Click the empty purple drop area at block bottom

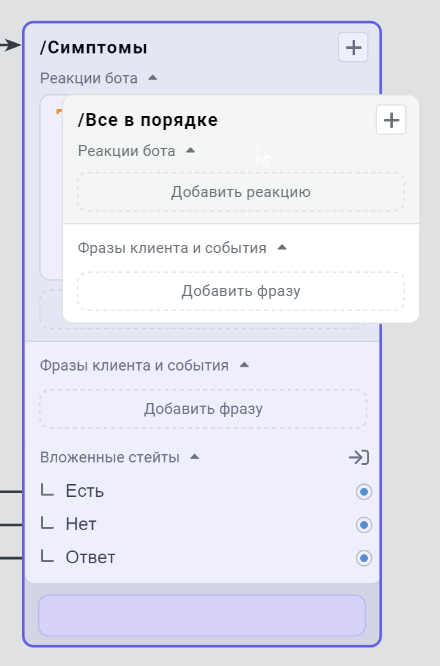coord(202,615)
